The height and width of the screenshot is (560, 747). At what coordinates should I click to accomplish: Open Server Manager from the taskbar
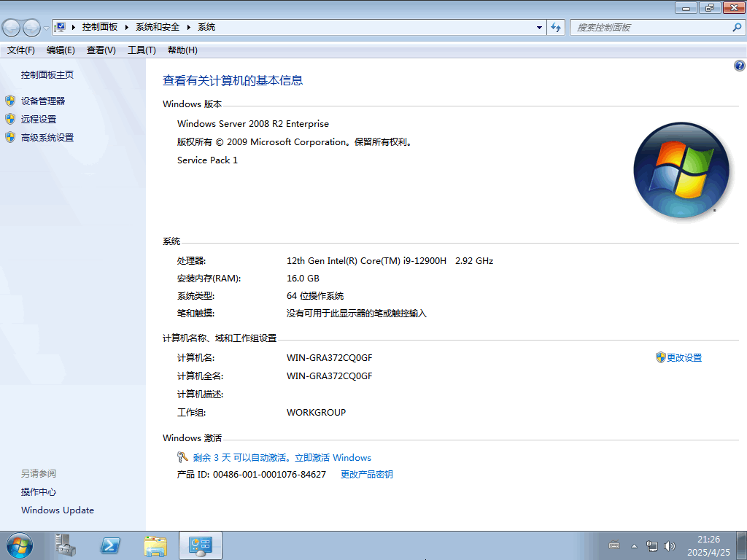click(64, 545)
